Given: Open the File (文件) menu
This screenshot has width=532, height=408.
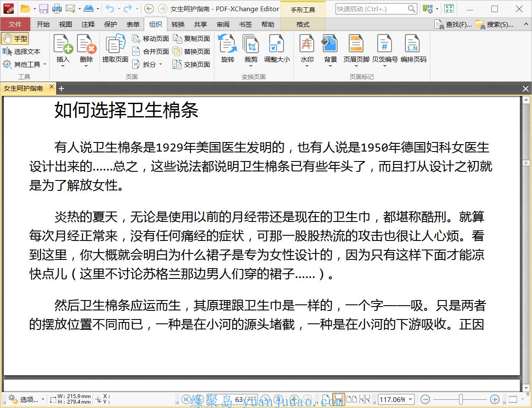Looking at the screenshot, I should click(15, 25).
